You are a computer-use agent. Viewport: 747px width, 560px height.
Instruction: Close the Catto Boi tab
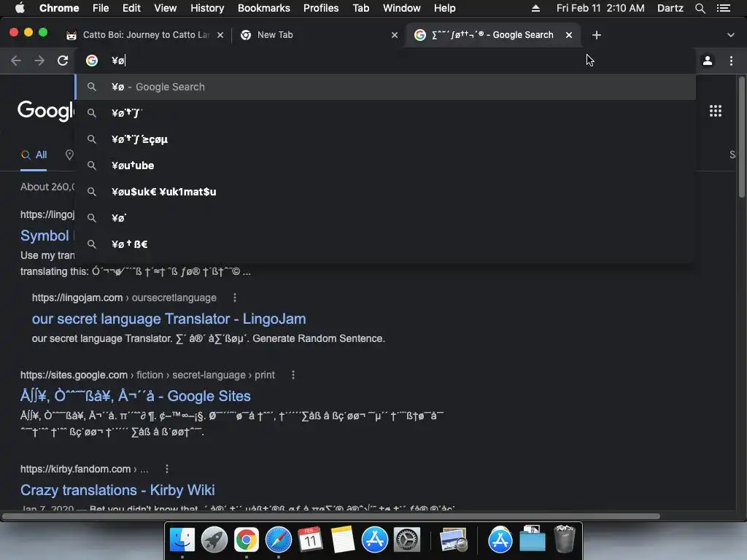click(220, 35)
